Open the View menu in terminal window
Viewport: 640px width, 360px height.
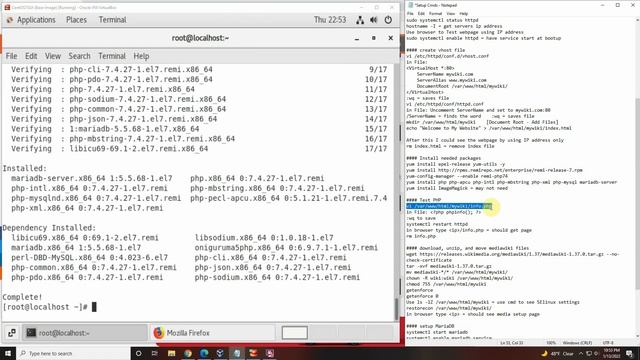[53, 56]
